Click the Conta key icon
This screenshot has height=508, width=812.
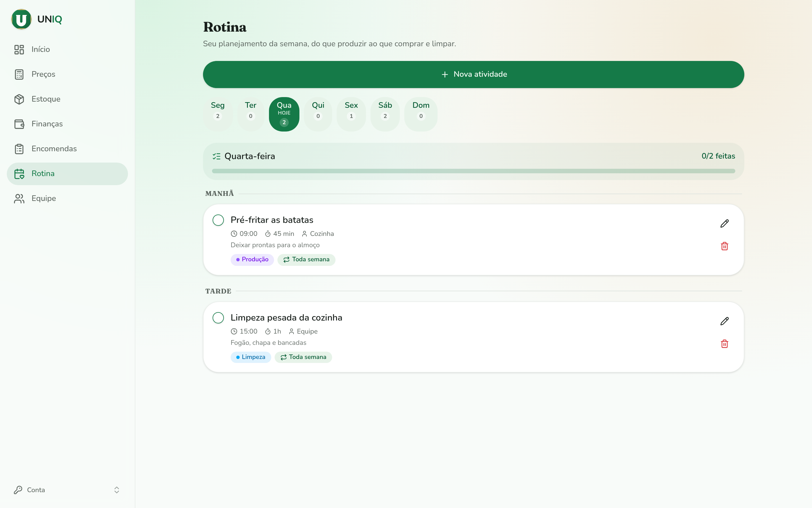(18, 490)
